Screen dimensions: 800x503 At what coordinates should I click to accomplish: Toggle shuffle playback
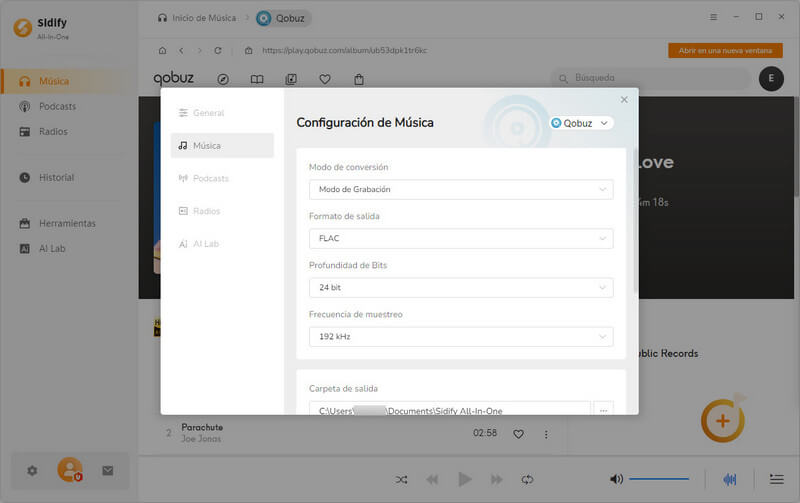(402, 480)
